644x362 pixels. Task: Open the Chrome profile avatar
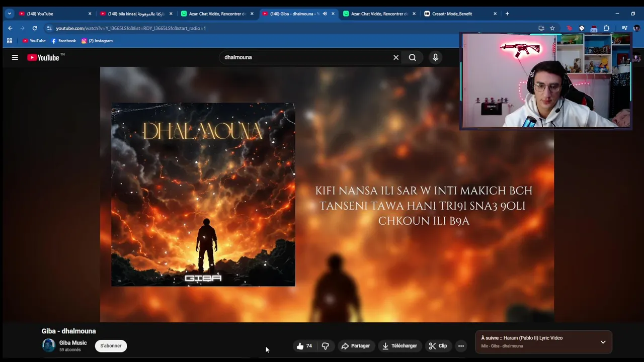pos(636,28)
